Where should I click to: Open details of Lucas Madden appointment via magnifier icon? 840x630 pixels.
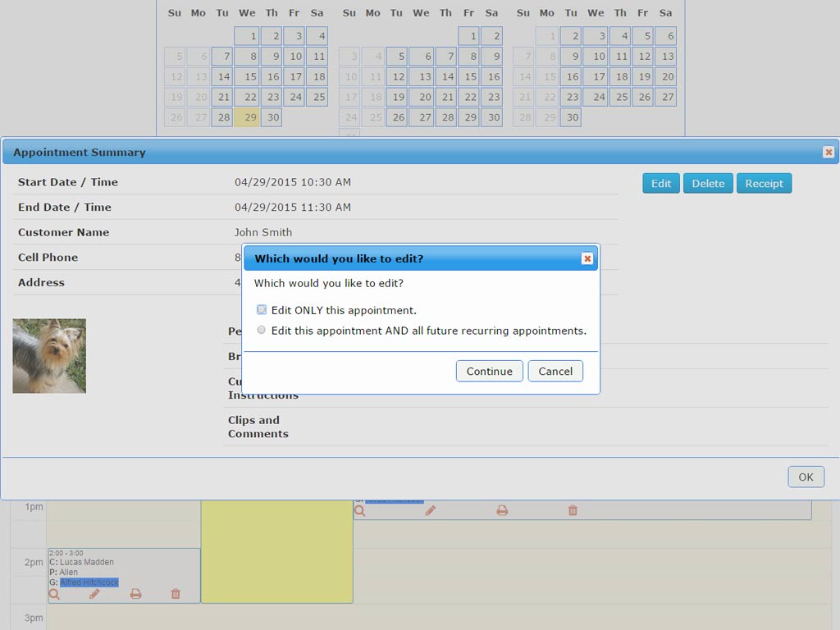tap(54, 593)
